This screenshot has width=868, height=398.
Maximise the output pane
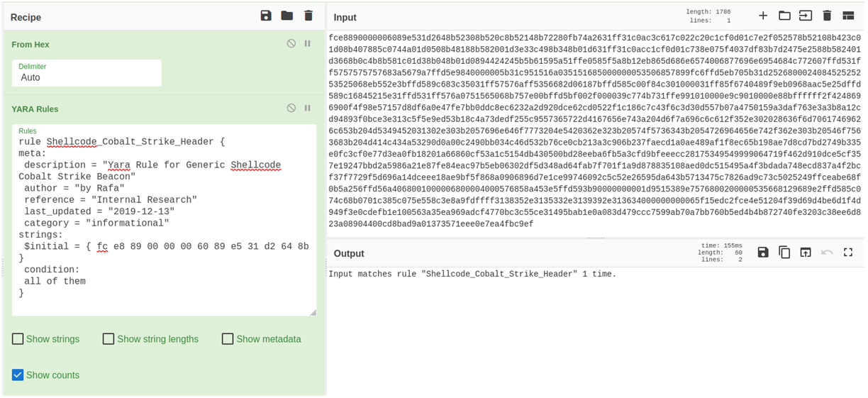(x=848, y=253)
